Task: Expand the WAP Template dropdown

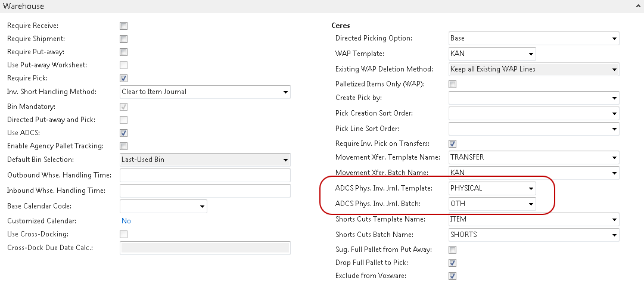Action: (531, 54)
